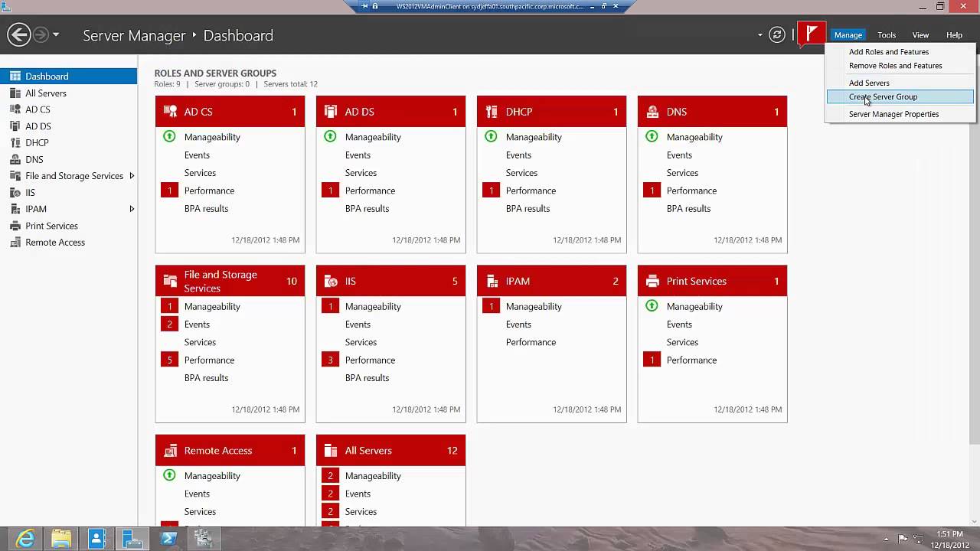
Task: Open the Manage menu
Action: pyautogui.click(x=848, y=35)
